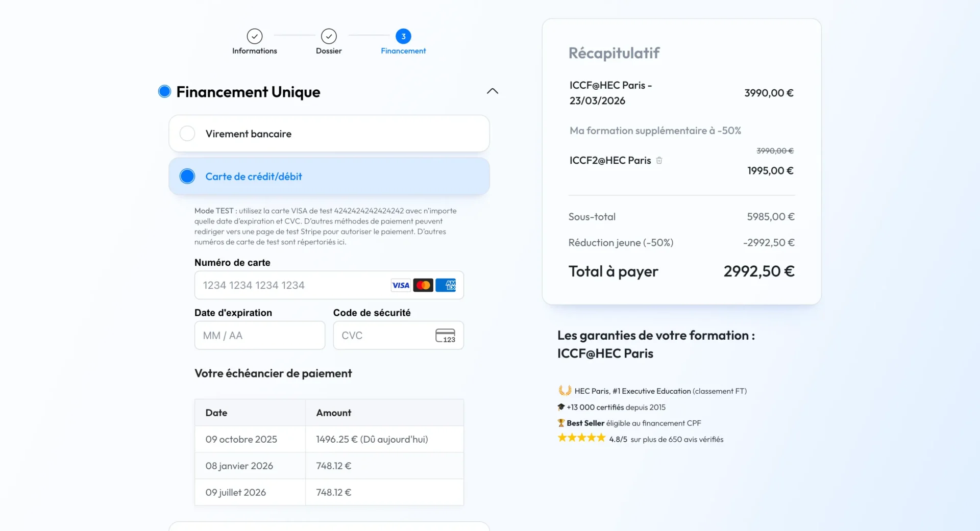980x531 pixels.
Task: Click the Informations step checkmark icon
Action: point(254,36)
